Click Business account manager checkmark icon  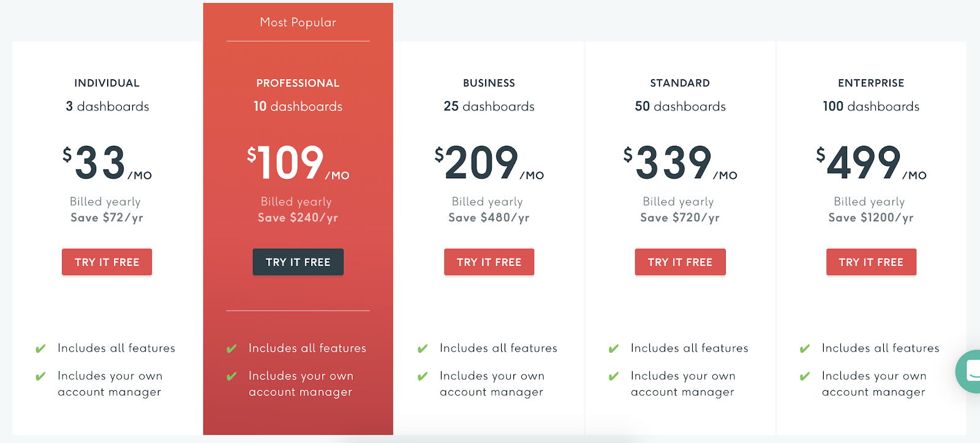point(423,376)
